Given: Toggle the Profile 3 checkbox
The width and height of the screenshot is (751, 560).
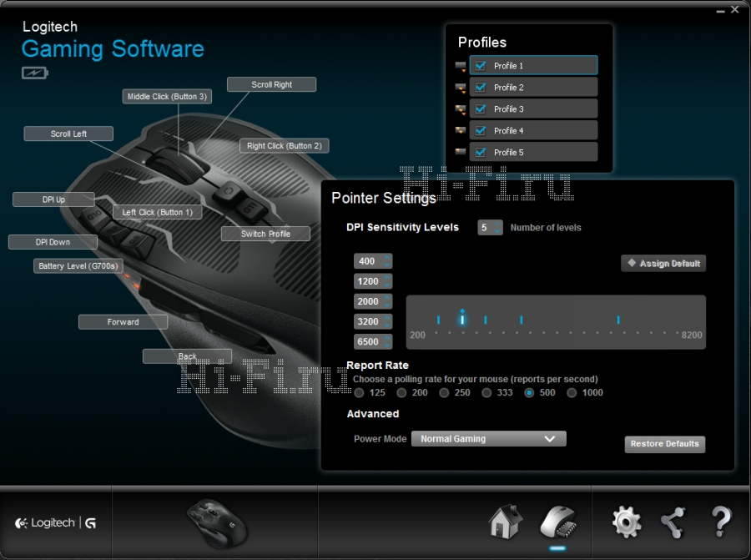Looking at the screenshot, I should (x=480, y=109).
